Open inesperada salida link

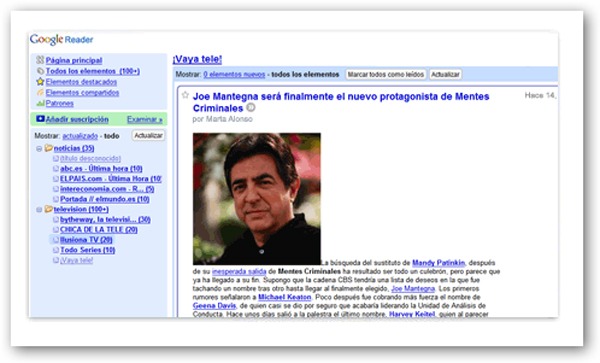tap(239, 272)
